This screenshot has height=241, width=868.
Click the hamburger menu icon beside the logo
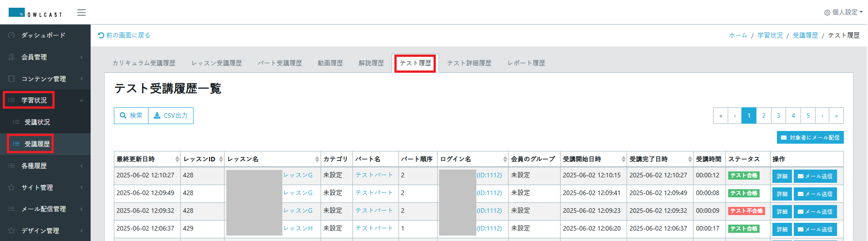[x=82, y=12]
